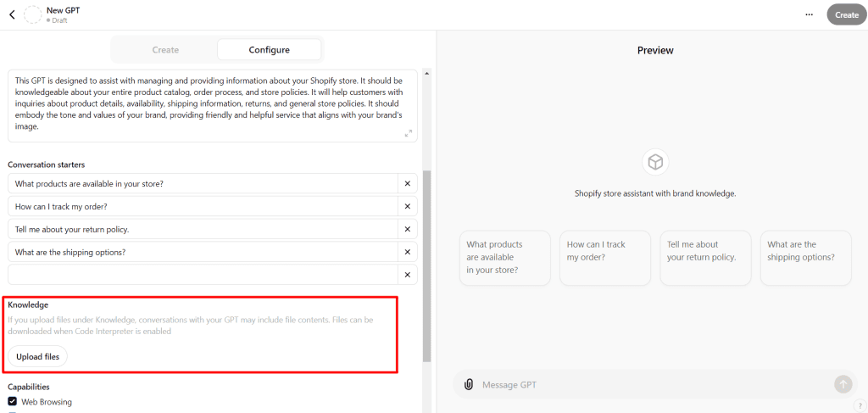Switch to the Configure tab

pos(269,50)
